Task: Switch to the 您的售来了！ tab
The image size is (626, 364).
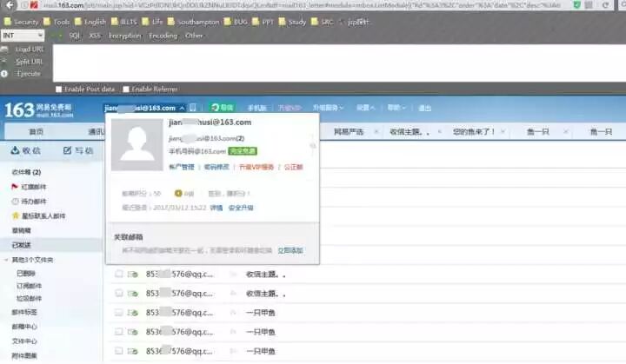Action: (x=474, y=132)
